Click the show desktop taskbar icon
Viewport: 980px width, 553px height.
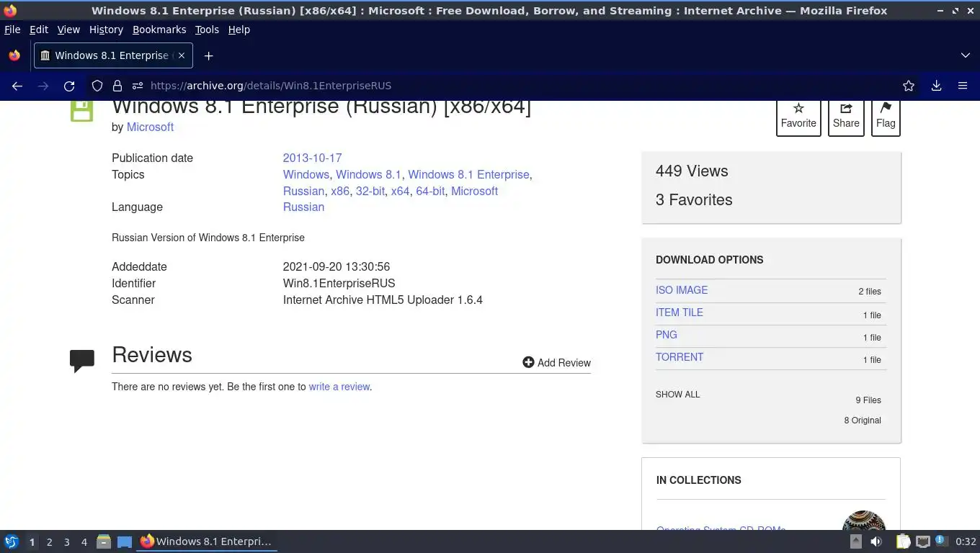pyautogui.click(x=125, y=541)
